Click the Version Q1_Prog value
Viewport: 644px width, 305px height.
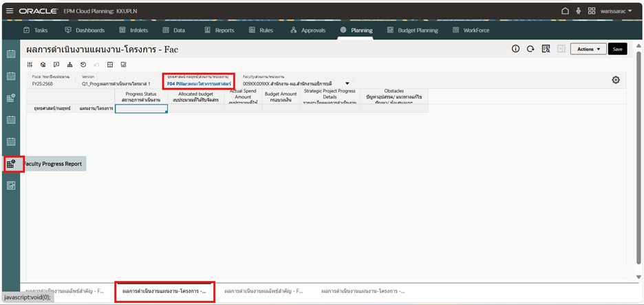click(116, 83)
